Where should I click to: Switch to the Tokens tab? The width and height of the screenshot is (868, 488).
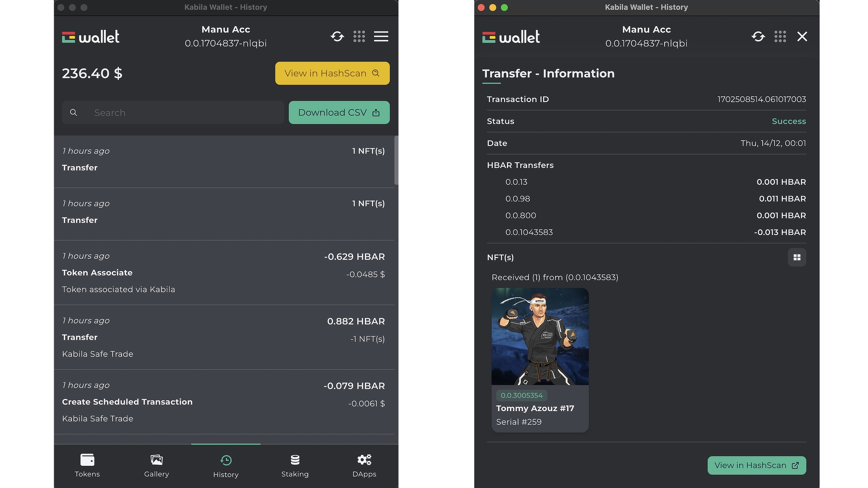[x=87, y=466]
